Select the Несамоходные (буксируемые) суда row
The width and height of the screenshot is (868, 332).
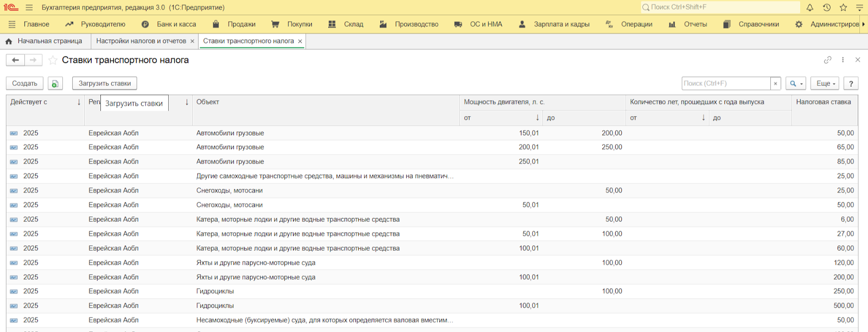pyautogui.click(x=432, y=320)
